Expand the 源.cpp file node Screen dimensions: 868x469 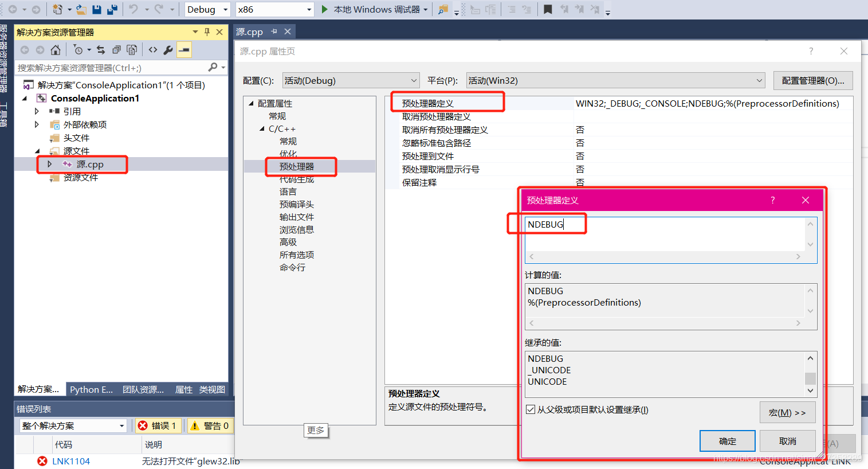point(50,164)
